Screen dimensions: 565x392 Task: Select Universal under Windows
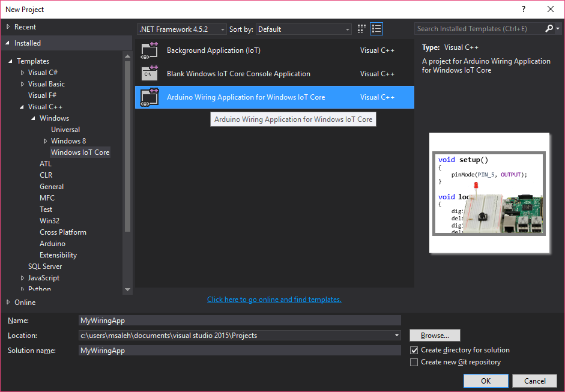pyautogui.click(x=65, y=129)
